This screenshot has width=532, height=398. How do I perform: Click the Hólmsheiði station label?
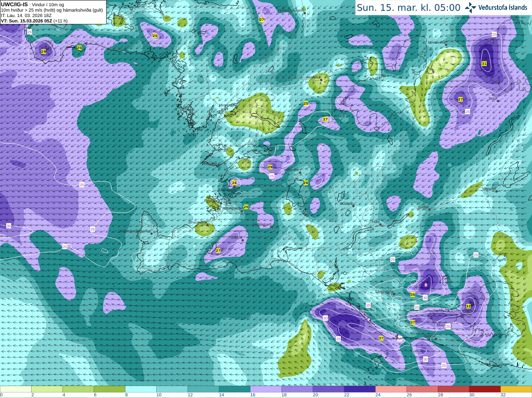(x=232, y=209)
